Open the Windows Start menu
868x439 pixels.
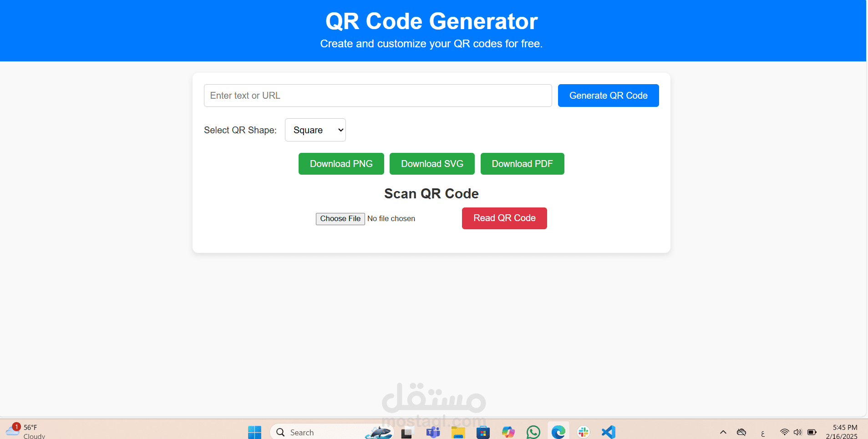[254, 432]
